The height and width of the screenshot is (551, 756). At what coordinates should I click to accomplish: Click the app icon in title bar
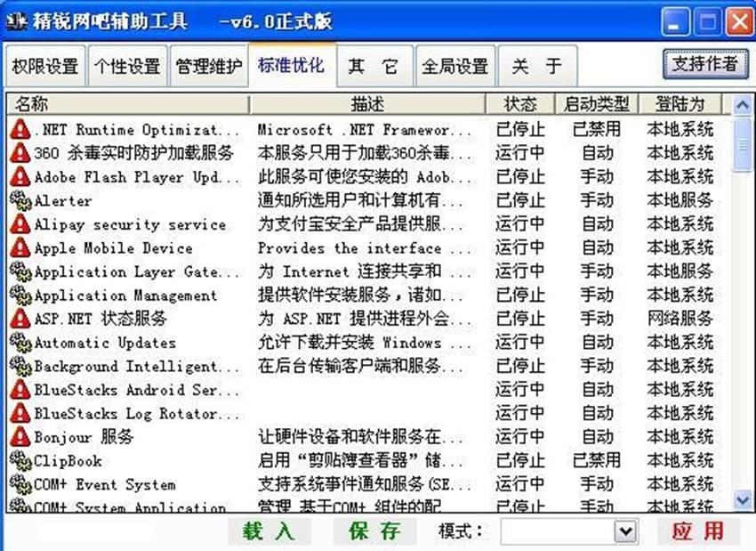tap(16, 21)
